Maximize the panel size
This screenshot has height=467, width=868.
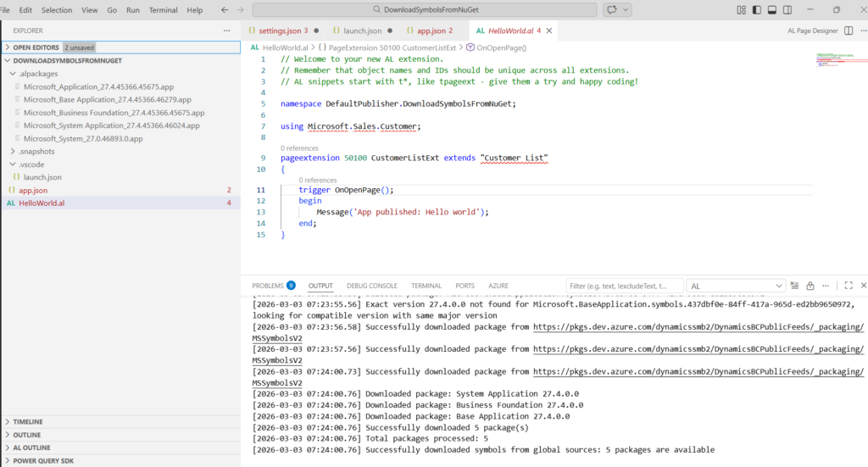pos(849,286)
